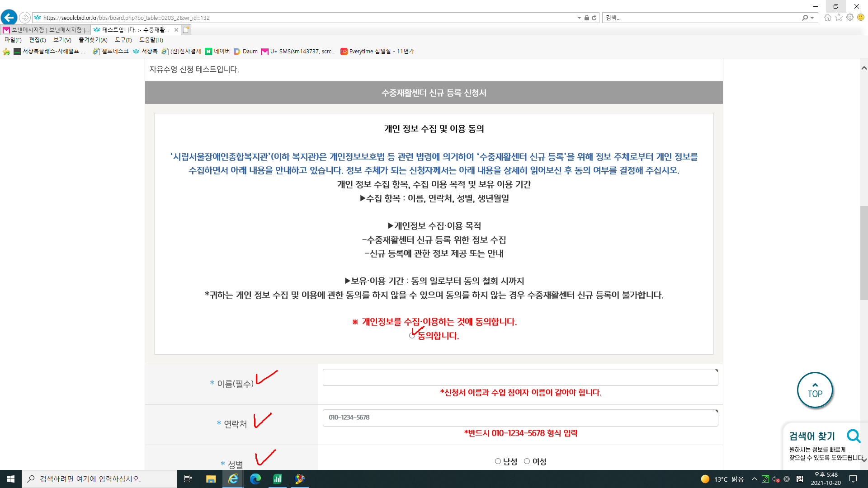Select the 동의합니다 radio button

coord(412,336)
